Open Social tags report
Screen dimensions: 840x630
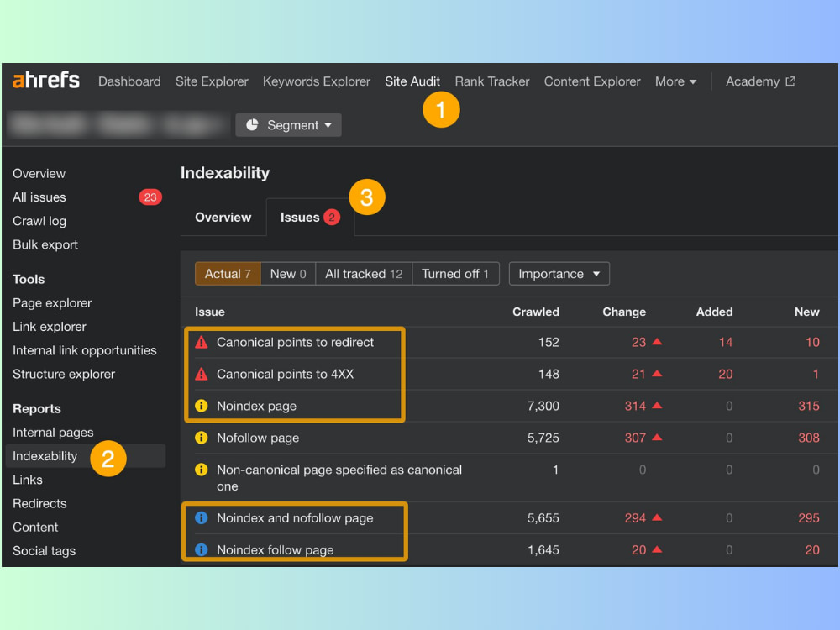point(44,551)
